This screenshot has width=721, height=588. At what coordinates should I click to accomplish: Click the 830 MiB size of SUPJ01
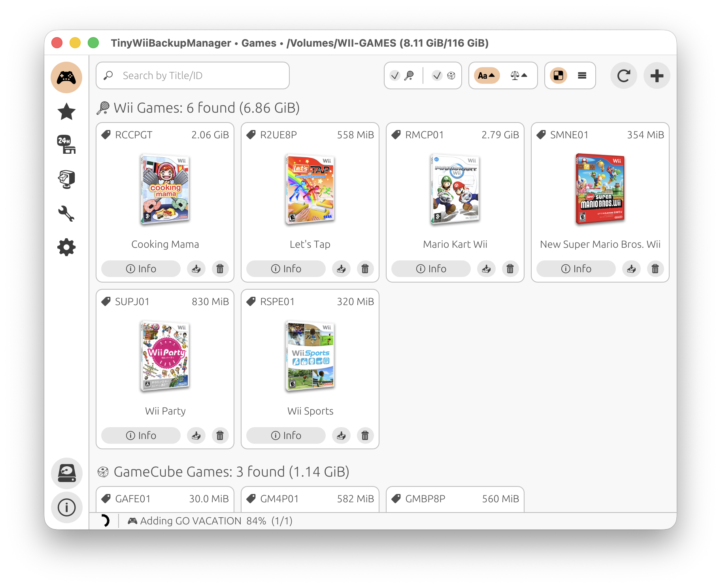(x=210, y=302)
